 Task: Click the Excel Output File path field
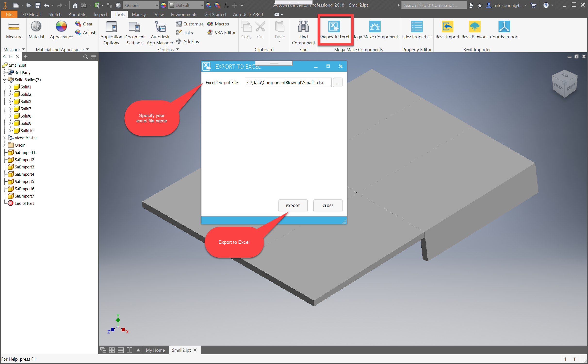tap(288, 83)
